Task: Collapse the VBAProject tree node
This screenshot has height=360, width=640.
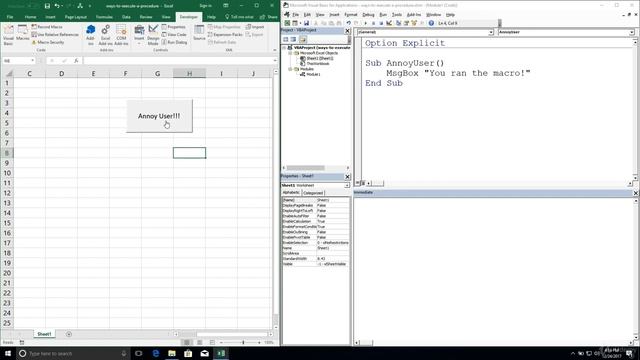Action: pyautogui.click(x=284, y=48)
